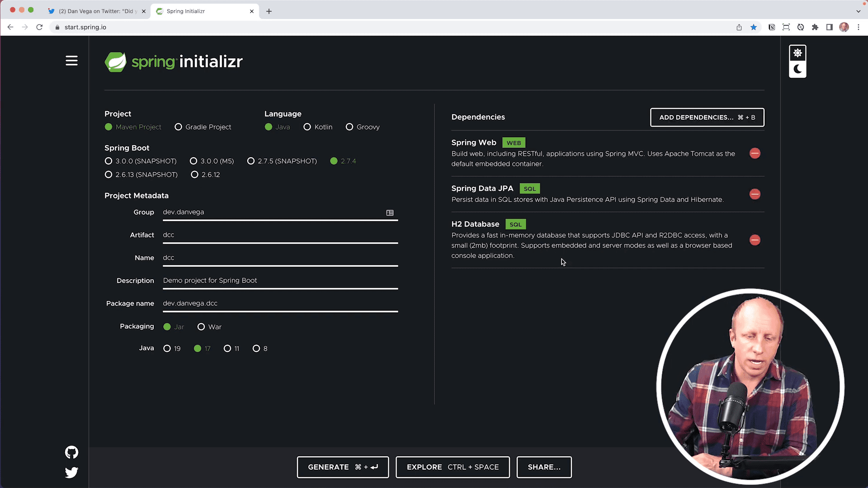Choose Kotlin as the language

[307, 127]
